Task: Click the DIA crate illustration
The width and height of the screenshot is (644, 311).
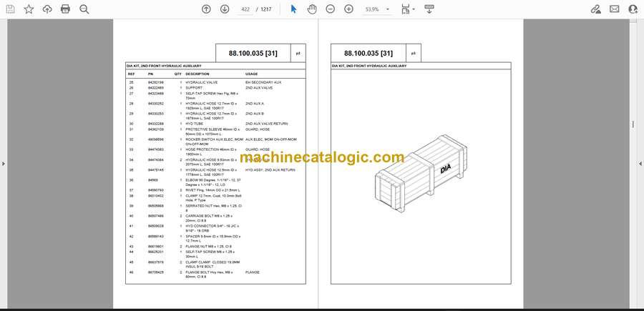Action: [421, 173]
